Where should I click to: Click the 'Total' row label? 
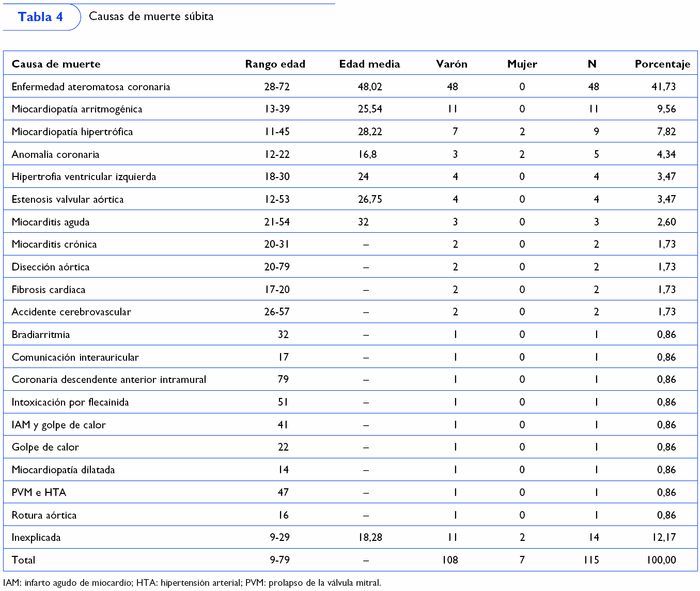click(x=25, y=560)
